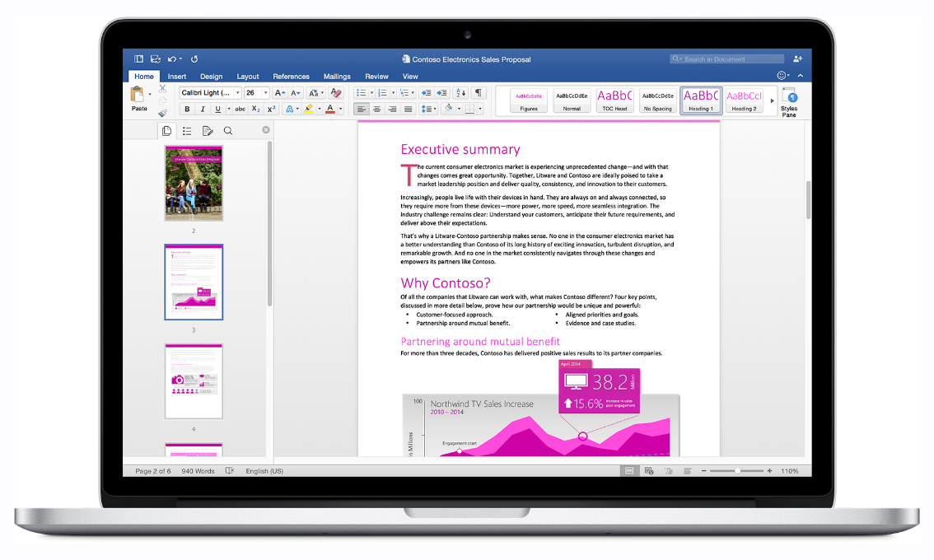
Task: Switch to Draft view in the status bar
Action: [x=688, y=470]
